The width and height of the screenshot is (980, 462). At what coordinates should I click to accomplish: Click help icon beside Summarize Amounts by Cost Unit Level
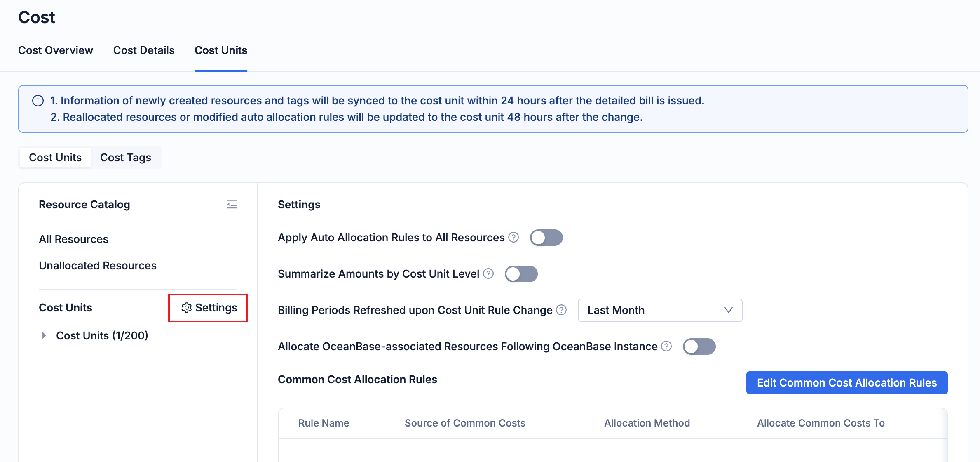(488, 273)
